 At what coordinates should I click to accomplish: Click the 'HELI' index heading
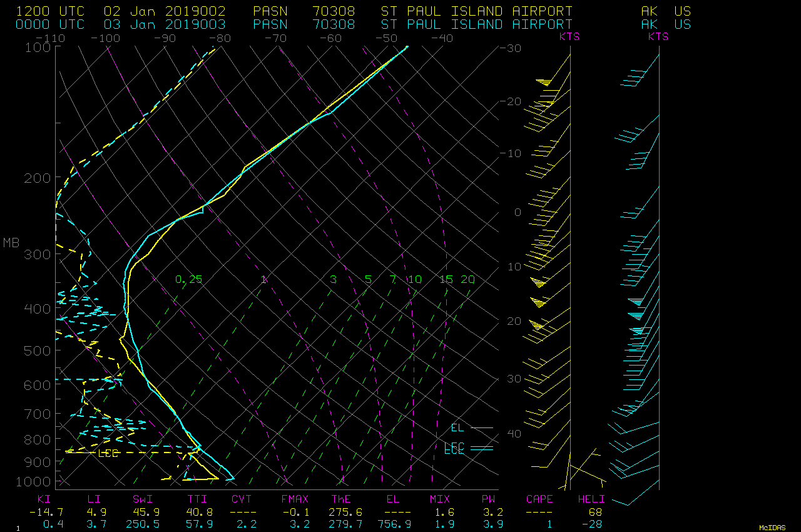pos(591,499)
